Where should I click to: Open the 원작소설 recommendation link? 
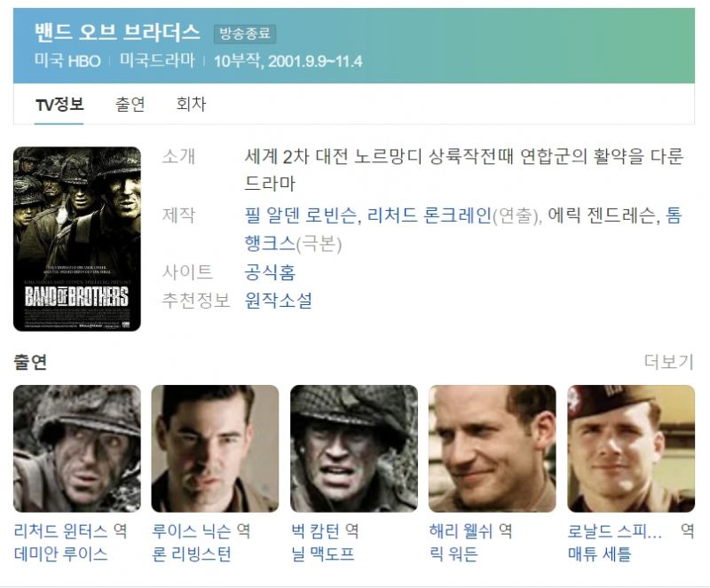278,301
